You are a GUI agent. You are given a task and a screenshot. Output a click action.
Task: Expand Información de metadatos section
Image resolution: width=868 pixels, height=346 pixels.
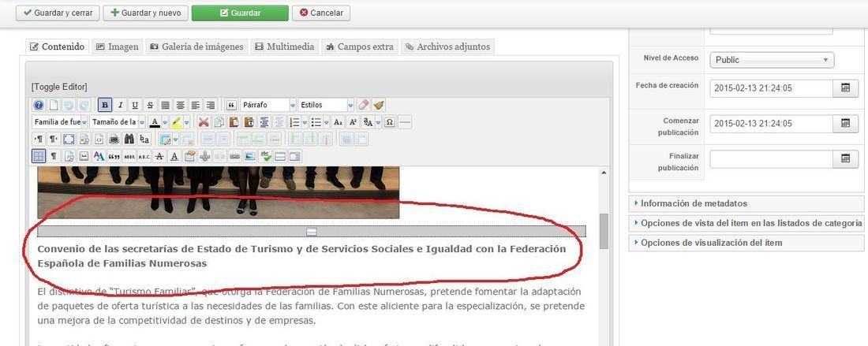(x=746, y=203)
